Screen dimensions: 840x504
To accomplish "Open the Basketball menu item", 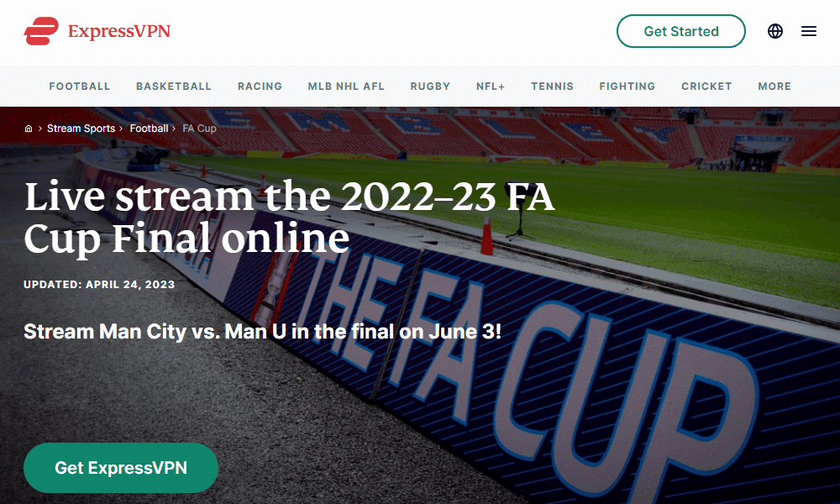I will point(174,87).
